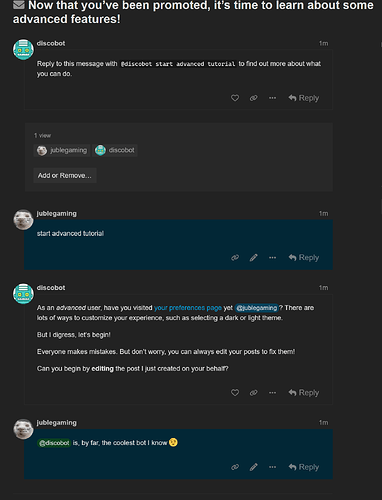Click the green @discobot mention
Viewport: 382px width, 500px height.
pyautogui.click(x=54, y=443)
